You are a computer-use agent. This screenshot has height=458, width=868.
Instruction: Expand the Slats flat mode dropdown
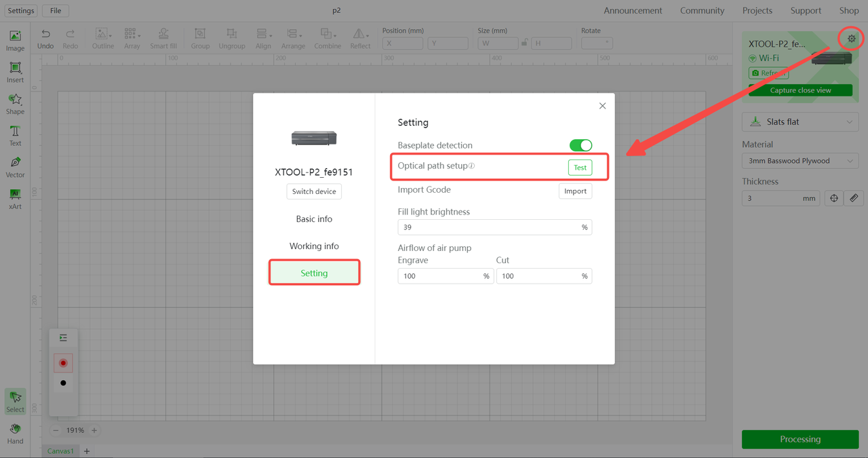[800, 122]
